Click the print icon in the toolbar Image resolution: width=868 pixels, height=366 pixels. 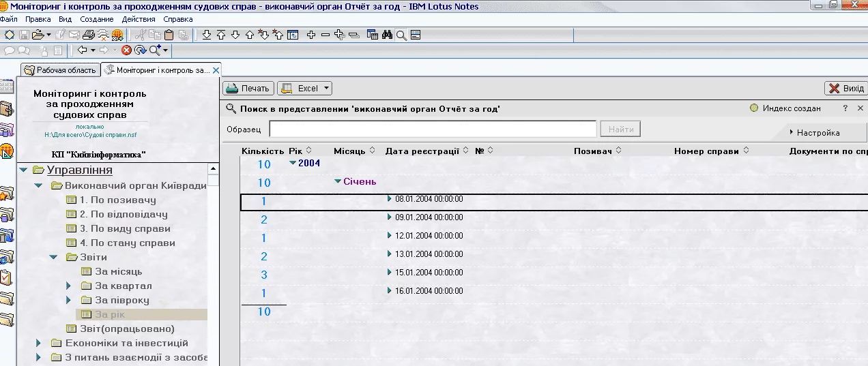click(88, 35)
